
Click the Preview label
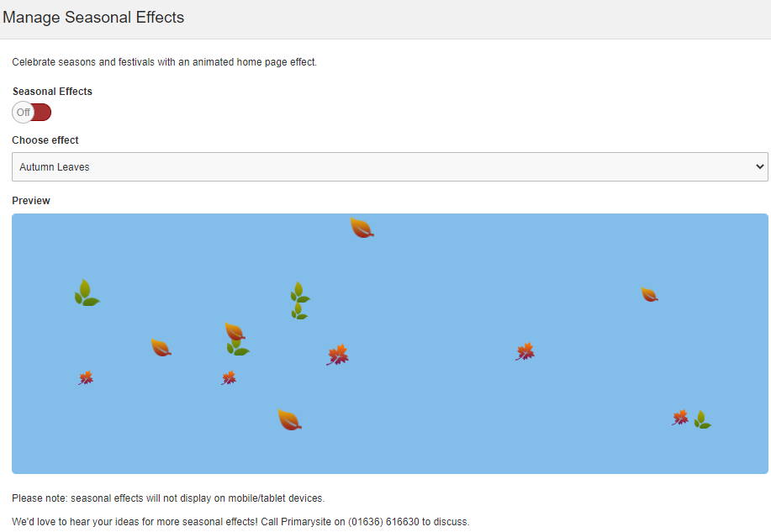click(31, 201)
